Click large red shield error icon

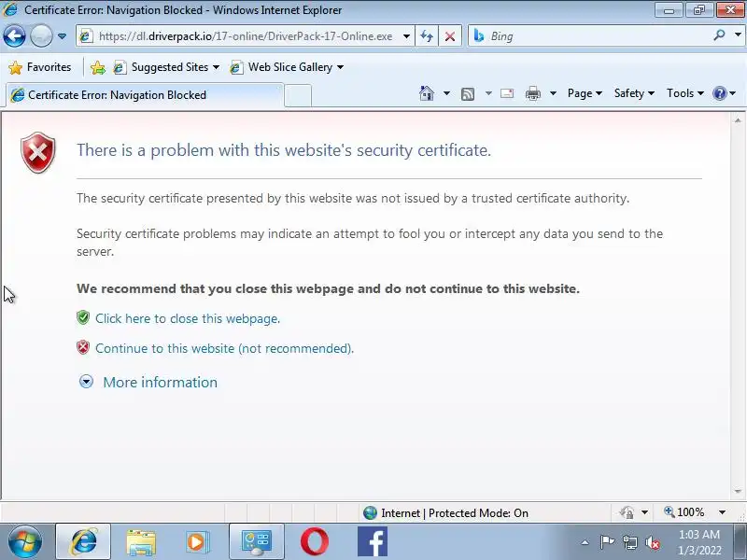[x=38, y=152]
